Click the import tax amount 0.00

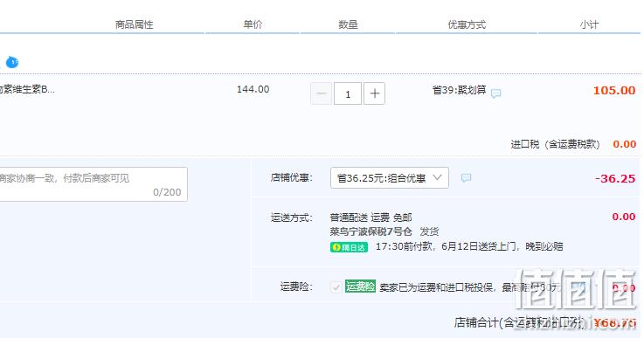pos(624,144)
